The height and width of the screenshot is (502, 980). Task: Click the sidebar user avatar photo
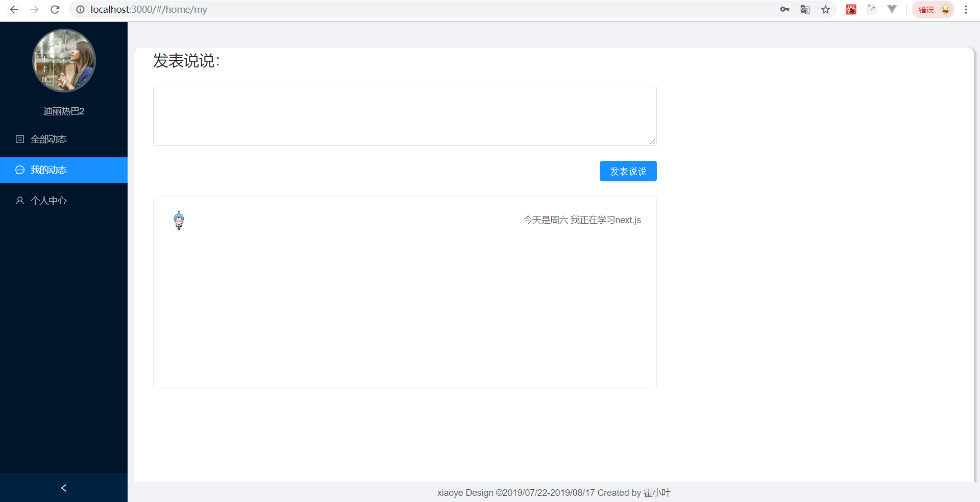64,60
